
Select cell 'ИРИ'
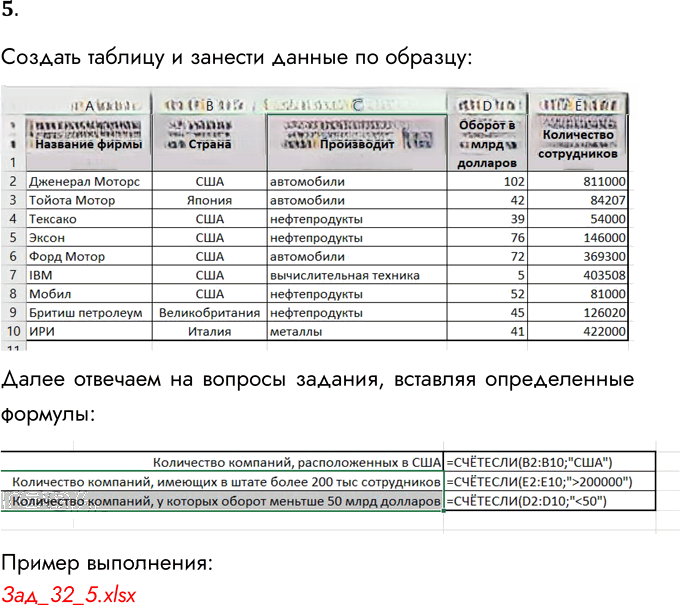pyautogui.click(x=89, y=331)
